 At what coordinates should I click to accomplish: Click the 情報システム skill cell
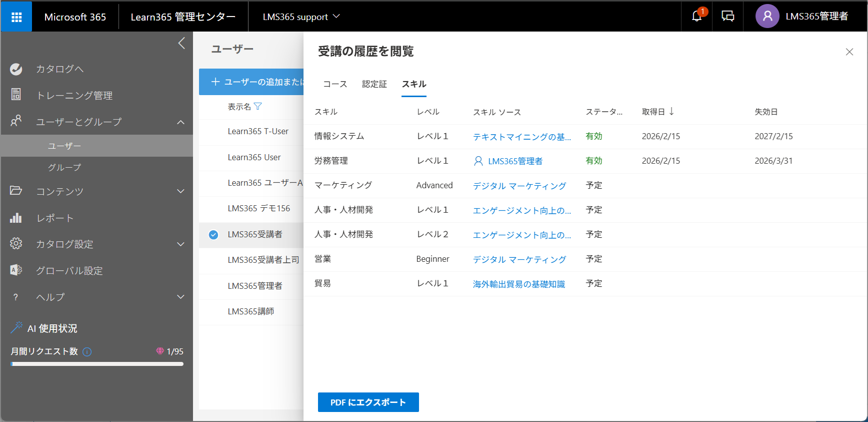339,136
